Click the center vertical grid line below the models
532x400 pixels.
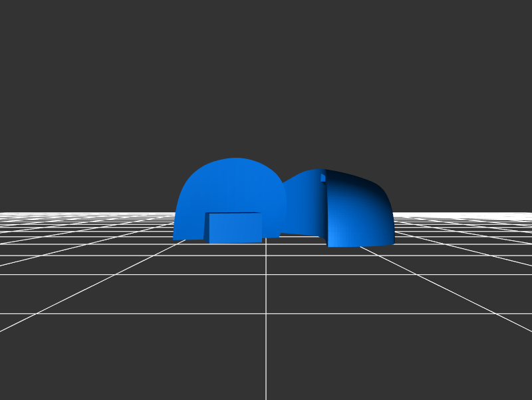[266, 319]
